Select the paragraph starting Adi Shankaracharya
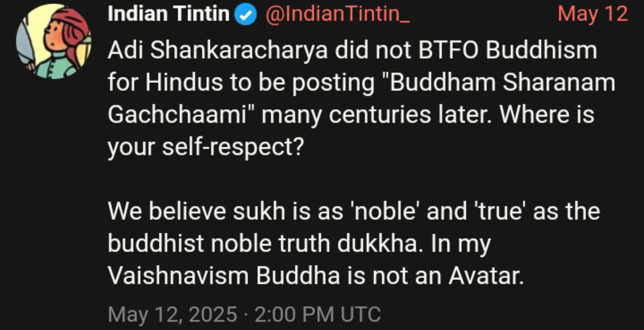Viewport: 644px width, 330px height. [x=362, y=98]
